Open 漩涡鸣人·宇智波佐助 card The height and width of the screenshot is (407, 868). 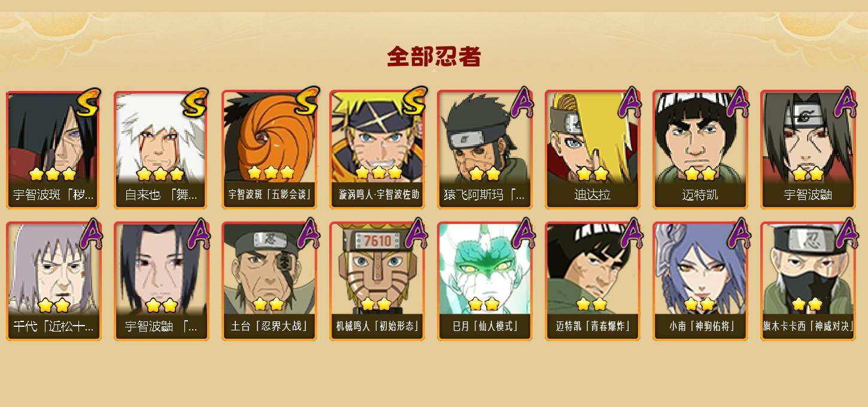coord(377,150)
